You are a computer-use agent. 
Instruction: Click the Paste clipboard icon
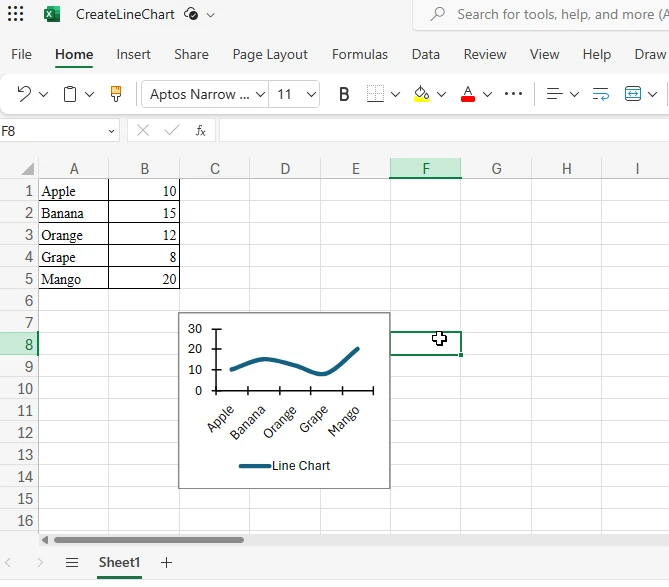click(70, 94)
